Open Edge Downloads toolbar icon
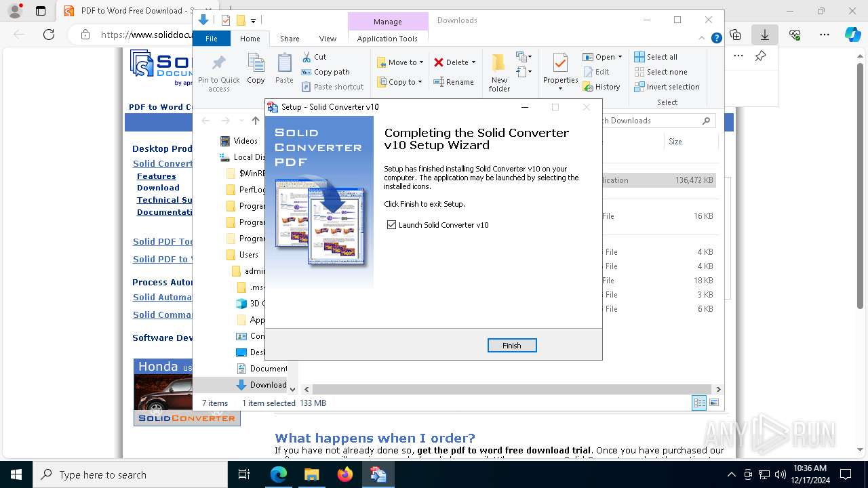The image size is (868, 488). [765, 35]
